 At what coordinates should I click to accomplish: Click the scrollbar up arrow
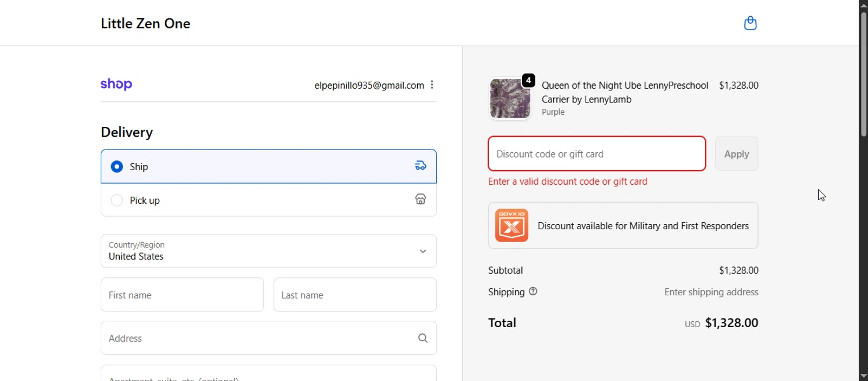[863, 5]
